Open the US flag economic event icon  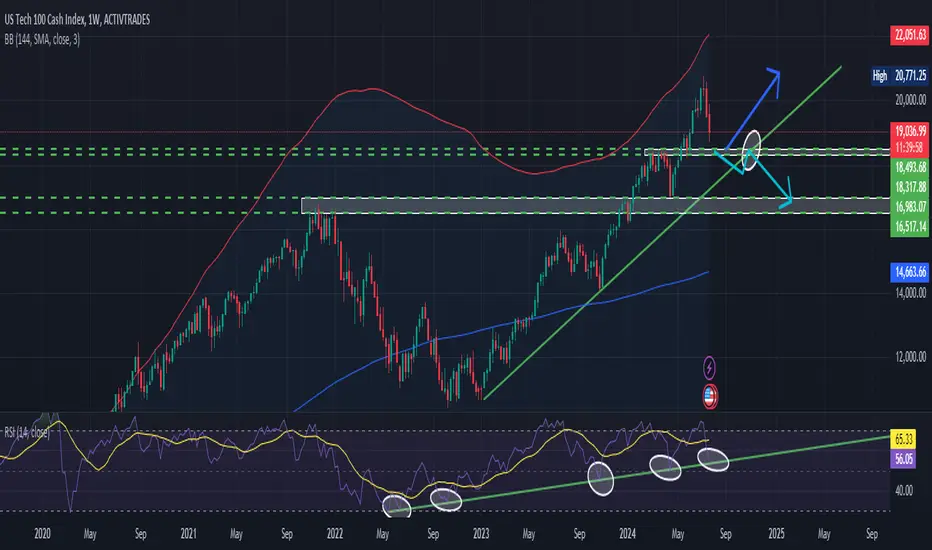click(710, 397)
